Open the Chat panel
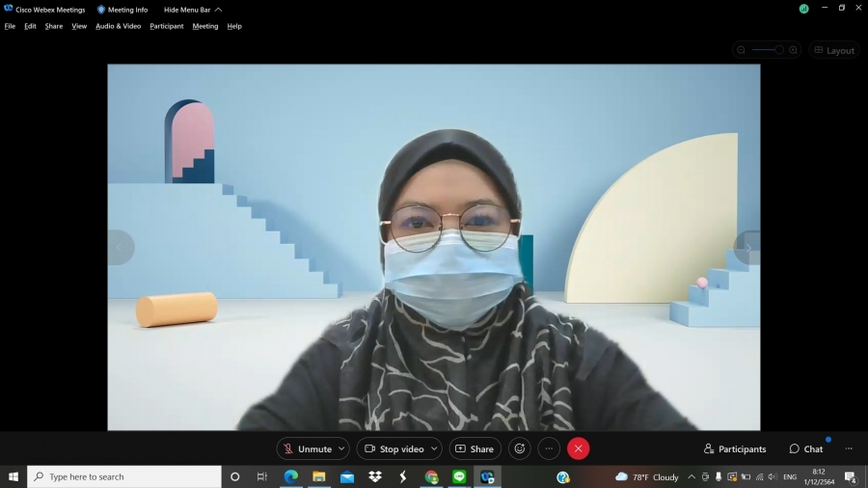Screen dimensions: 868x488 (x=806, y=448)
